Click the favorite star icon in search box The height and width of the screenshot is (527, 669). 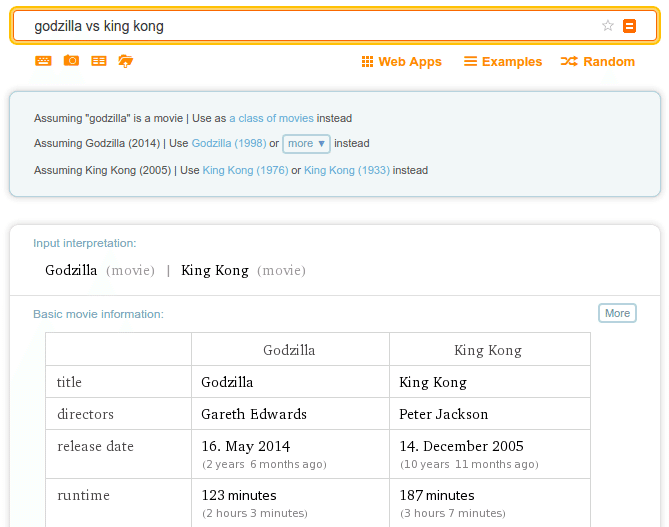[608, 26]
